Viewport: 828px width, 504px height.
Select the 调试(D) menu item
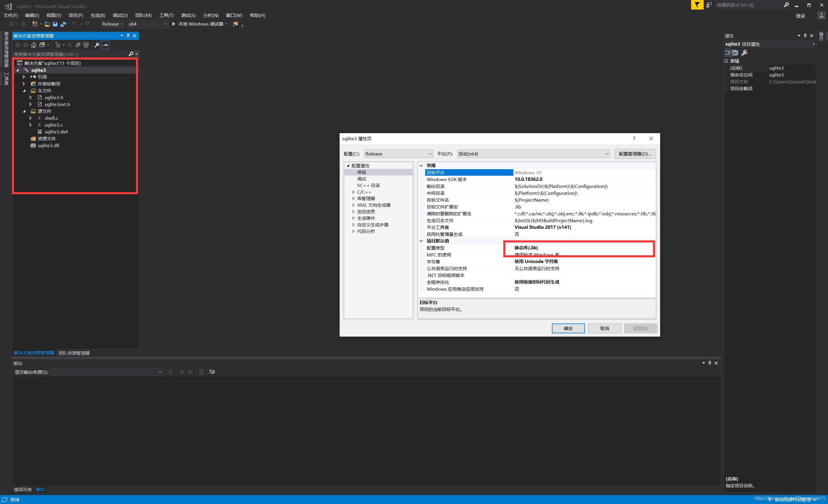click(120, 15)
